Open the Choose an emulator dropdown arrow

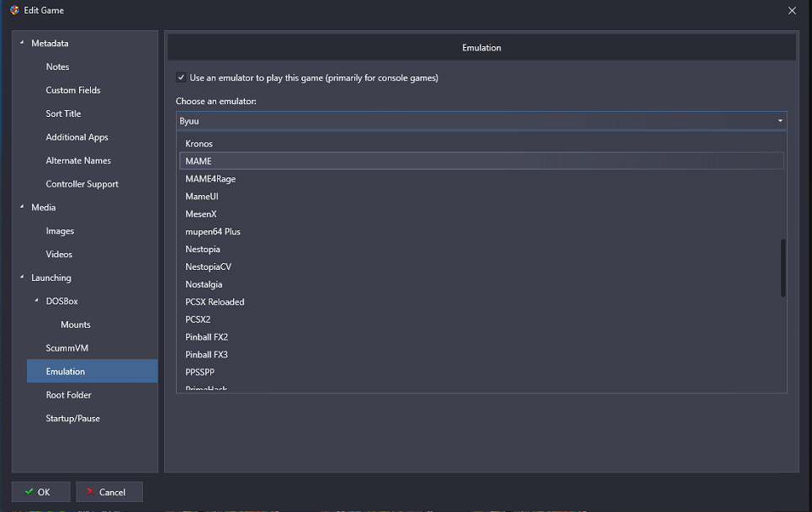(x=780, y=120)
